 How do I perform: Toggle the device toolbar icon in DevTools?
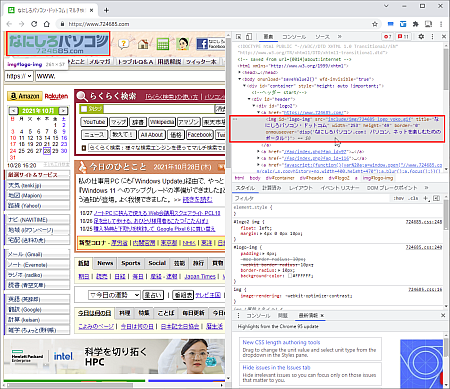pos(249,36)
